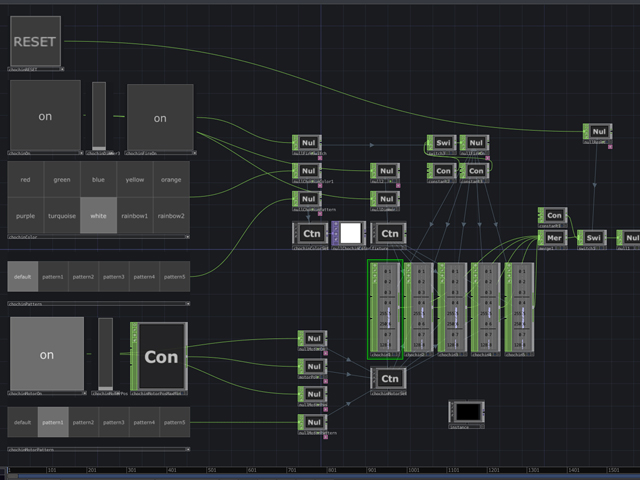Choose pattern5 in chochinPattern row

(x=175, y=276)
